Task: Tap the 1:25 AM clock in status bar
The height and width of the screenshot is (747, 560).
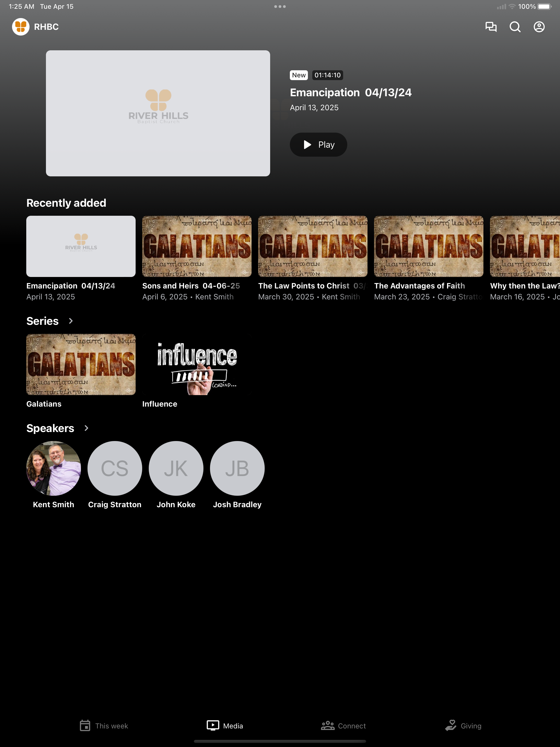Action: 22,6
